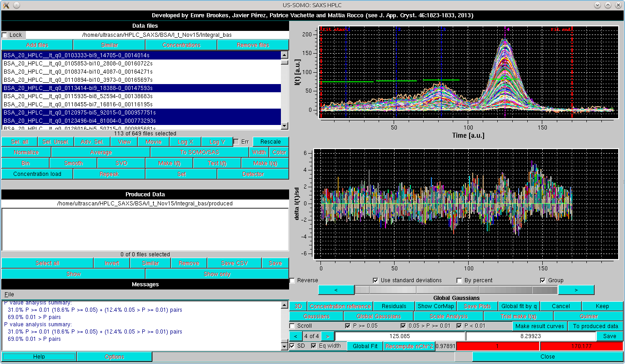Toggle Log X axis button
This screenshot has height=364, width=625.
pyautogui.click(x=185, y=142)
